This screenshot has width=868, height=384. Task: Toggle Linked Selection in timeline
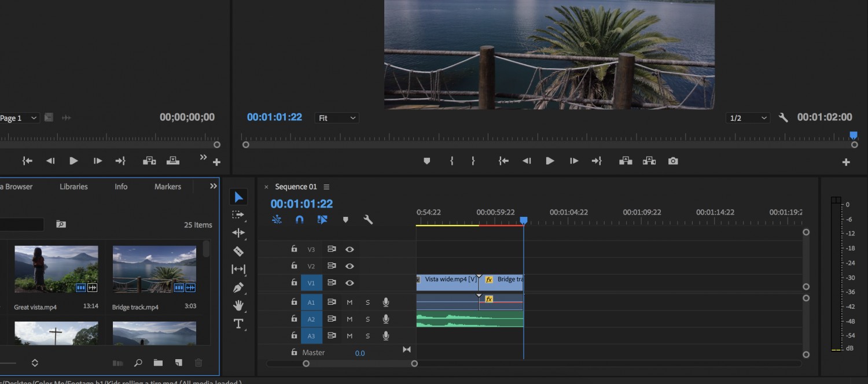322,220
